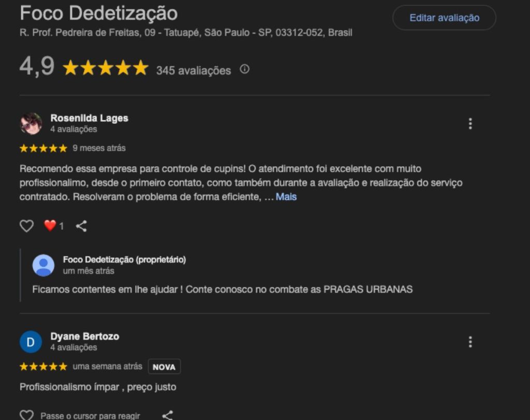
Task: Click the red heart reaction count
Action: 53,226
